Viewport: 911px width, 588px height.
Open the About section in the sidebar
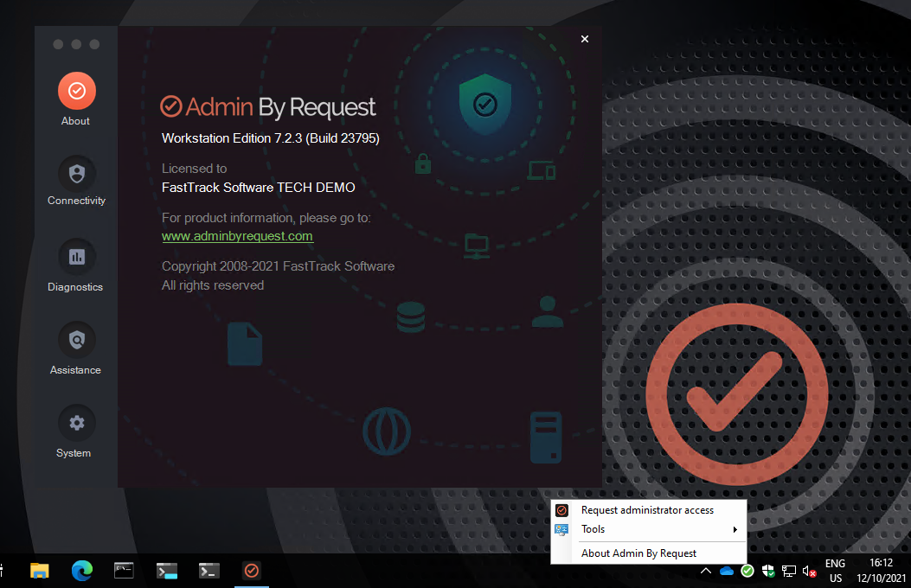77,91
